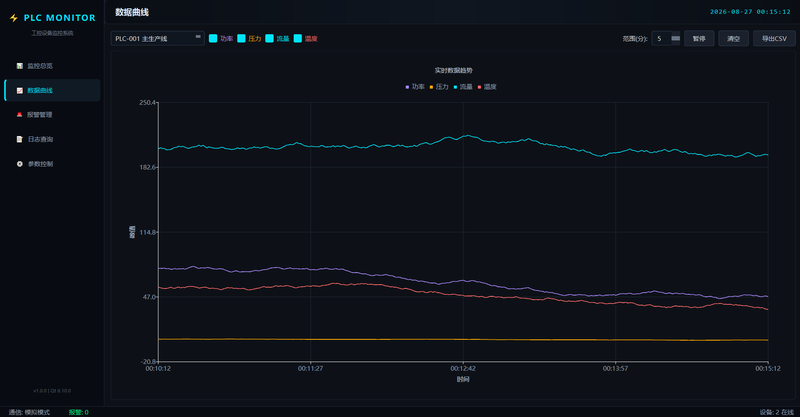Screen dimensions: 800x417
Task: Click the gear icon for 参数控制
Action: pos(19,164)
